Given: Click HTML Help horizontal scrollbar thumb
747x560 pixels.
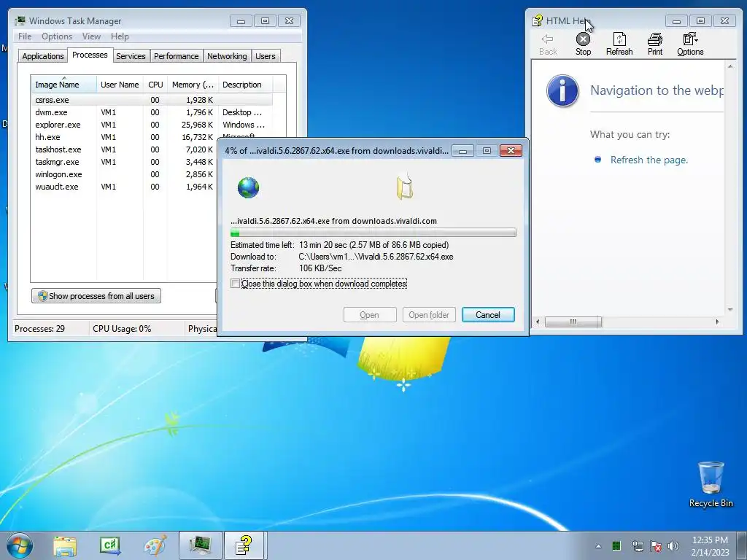Looking at the screenshot, I should 573,322.
